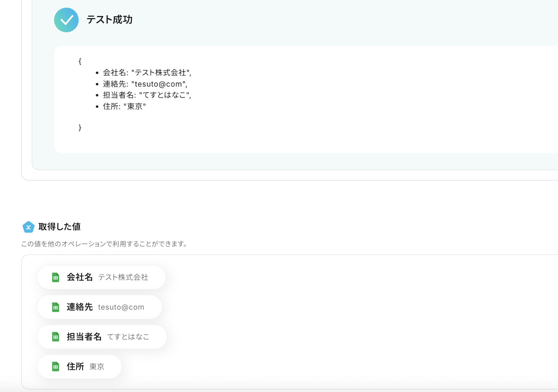Click the JSON line 担当者名: "てすとはなこ"

pos(147,95)
